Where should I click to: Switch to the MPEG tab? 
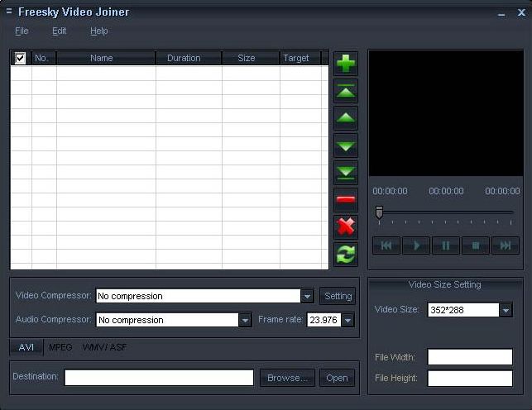pyautogui.click(x=60, y=347)
